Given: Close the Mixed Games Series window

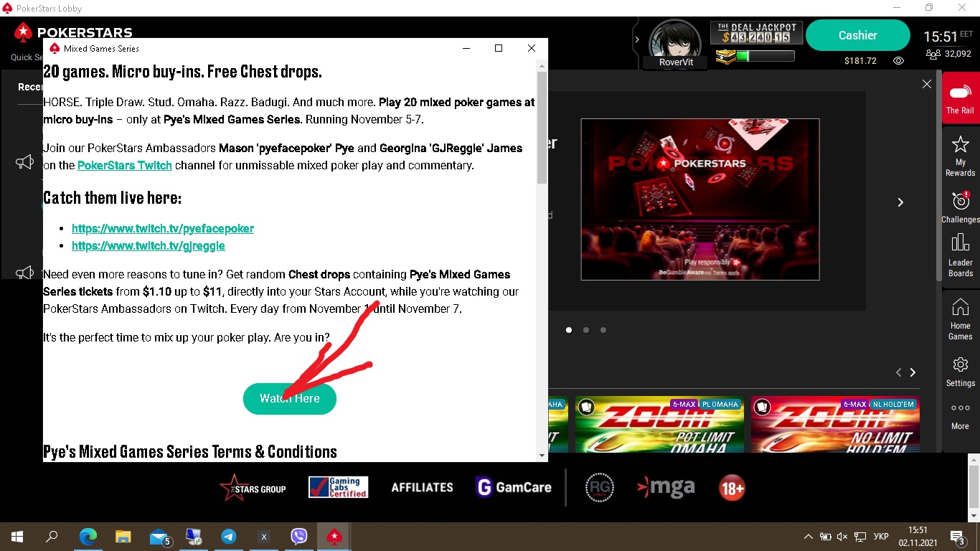Looking at the screenshot, I should tap(531, 48).
